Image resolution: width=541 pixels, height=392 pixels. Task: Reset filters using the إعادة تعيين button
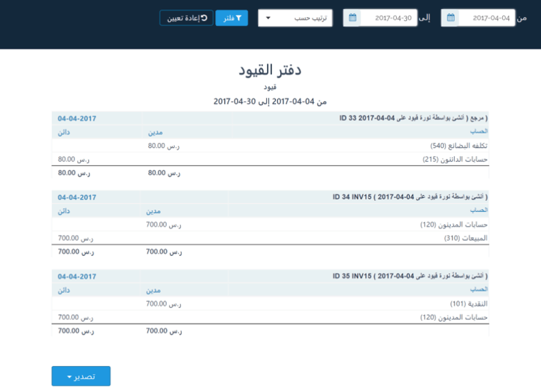point(186,18)
